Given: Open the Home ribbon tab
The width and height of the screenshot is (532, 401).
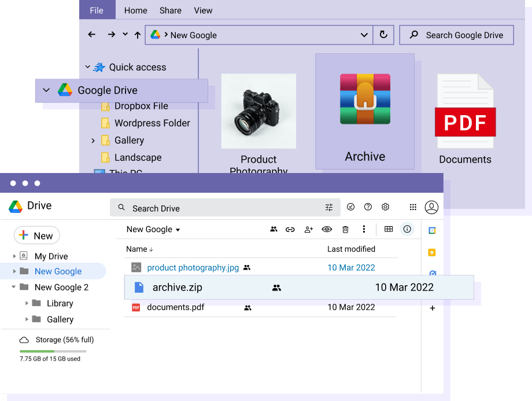Looking at the screenshot, I should click(x=136, y=10).
